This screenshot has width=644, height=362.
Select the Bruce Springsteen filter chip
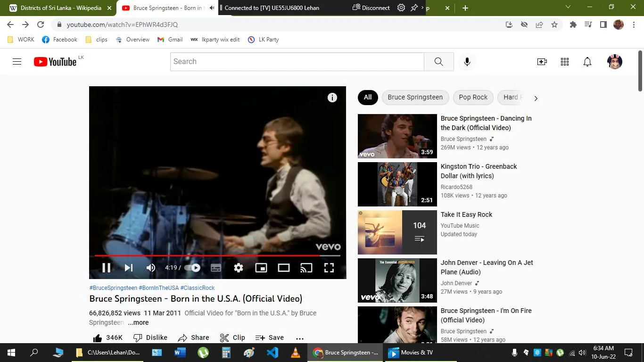pos(415,98)
